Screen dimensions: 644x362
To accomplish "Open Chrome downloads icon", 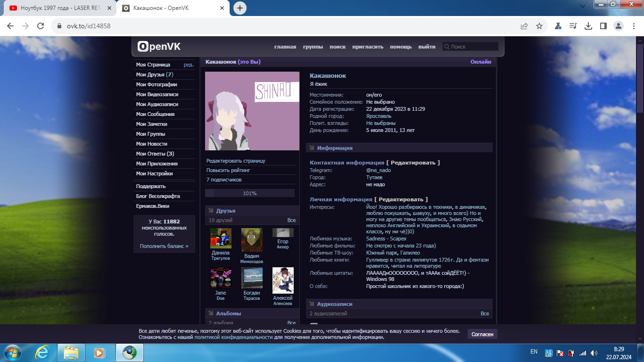I will click(588, 26).
